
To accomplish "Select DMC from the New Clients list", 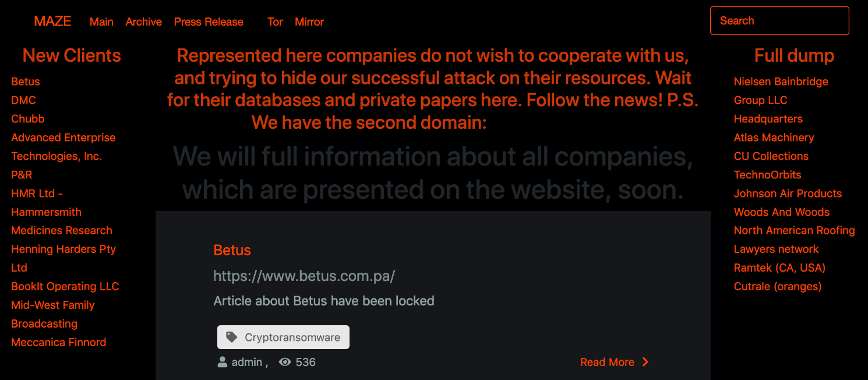I will click(23, 100).
